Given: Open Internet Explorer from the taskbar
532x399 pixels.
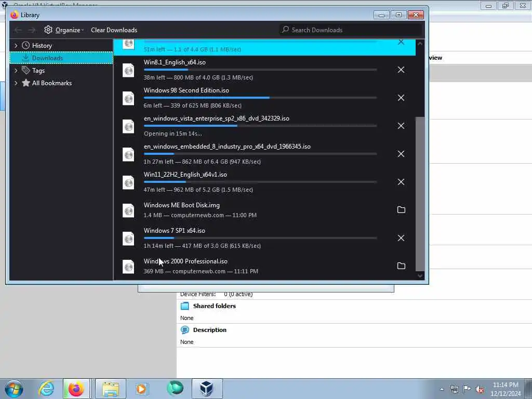Looking at the screenshot, I should tap(46, 389).
